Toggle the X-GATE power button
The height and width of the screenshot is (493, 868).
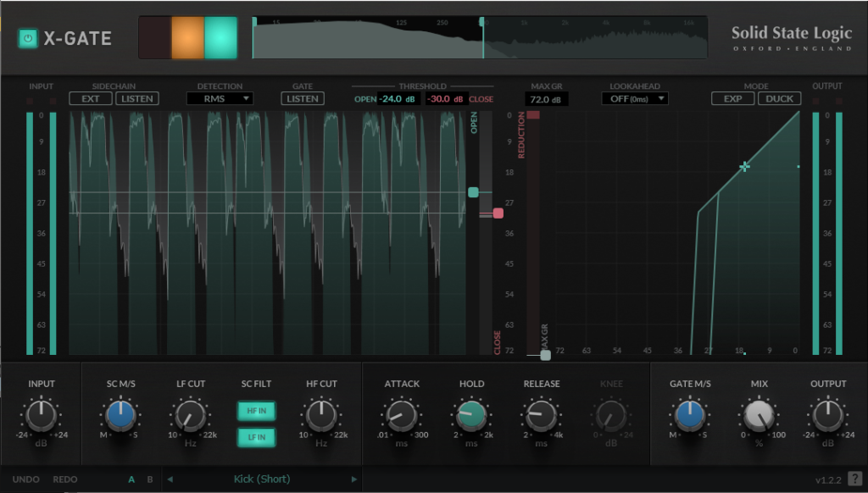(x=28, y=38)
